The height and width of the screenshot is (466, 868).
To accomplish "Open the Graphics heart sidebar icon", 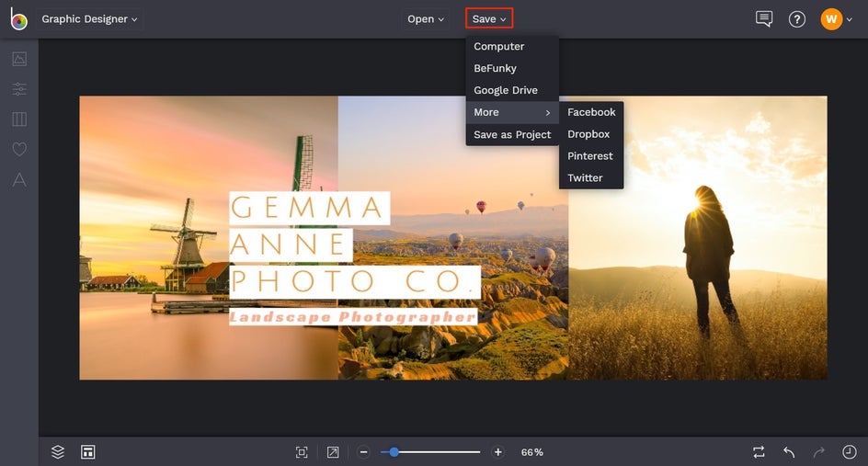I will 19,149.
